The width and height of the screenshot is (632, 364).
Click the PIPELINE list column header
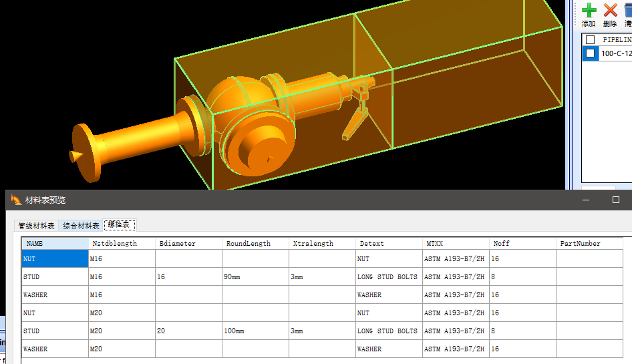click(x=616, y=39)
